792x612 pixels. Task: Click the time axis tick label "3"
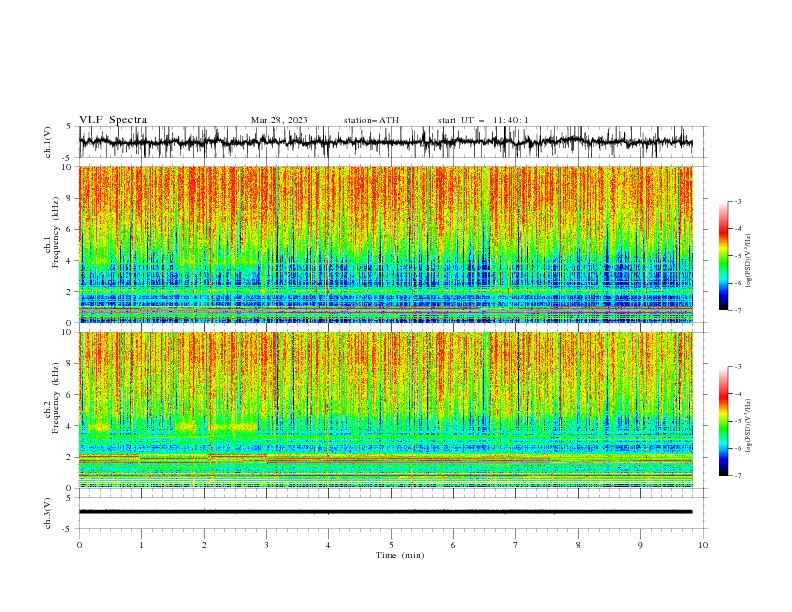click(266, 545)
